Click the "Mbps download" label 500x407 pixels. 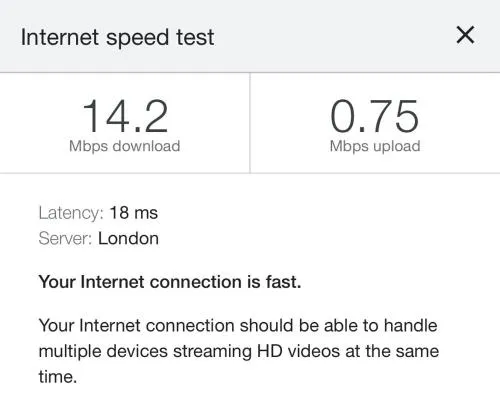point(125,146)
